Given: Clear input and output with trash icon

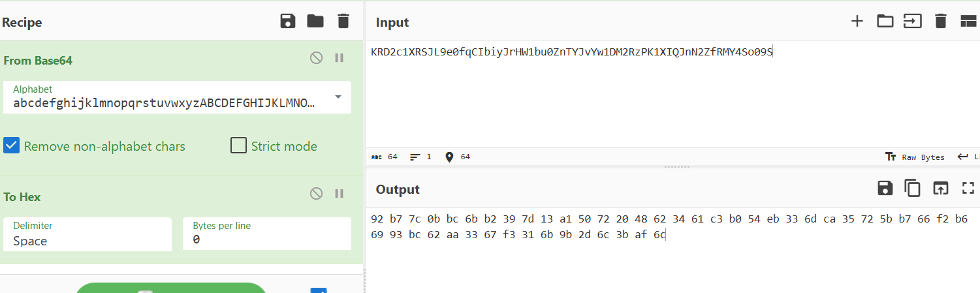Looking at the screenshot, I should click(940, 22).
